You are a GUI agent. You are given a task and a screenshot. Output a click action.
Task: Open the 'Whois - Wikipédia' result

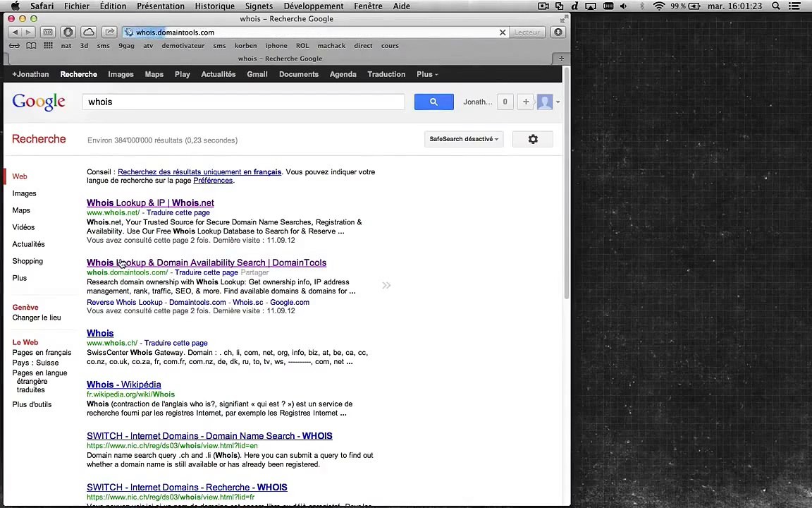pyautogui.click(x=124, y=385)
